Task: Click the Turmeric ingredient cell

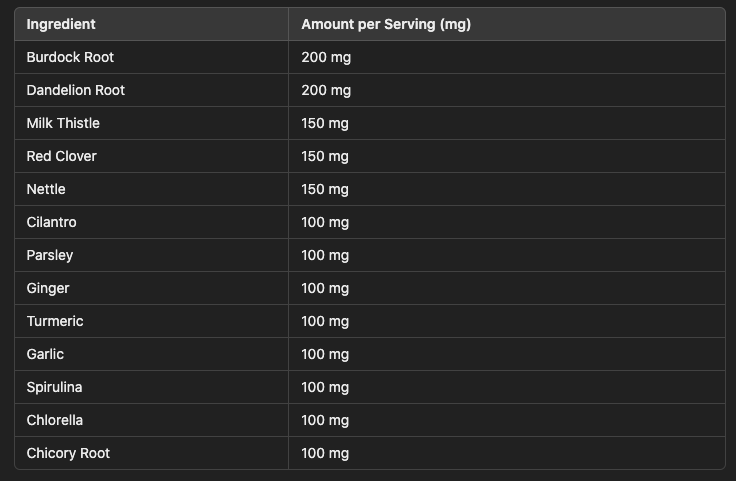Action: click(55, 321)
